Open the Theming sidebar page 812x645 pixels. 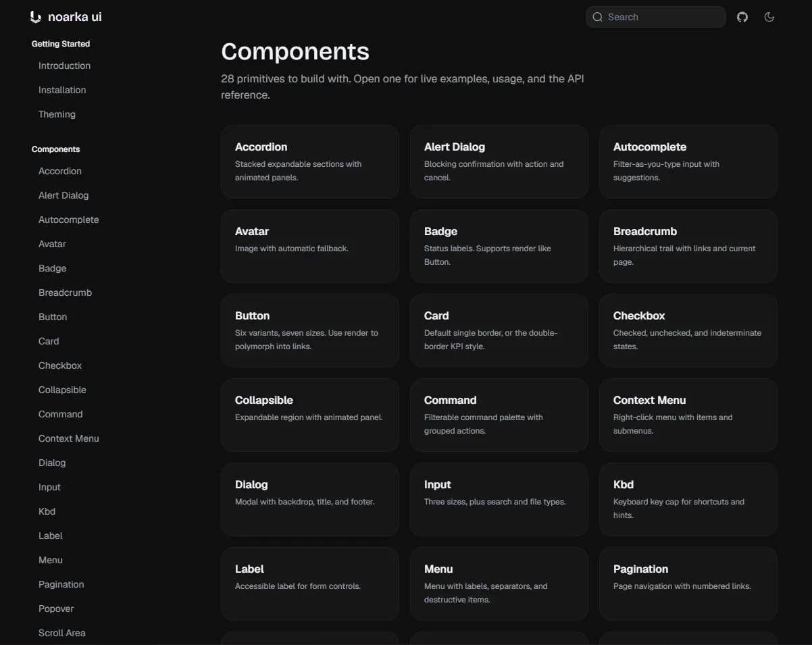tap(57, 114)
